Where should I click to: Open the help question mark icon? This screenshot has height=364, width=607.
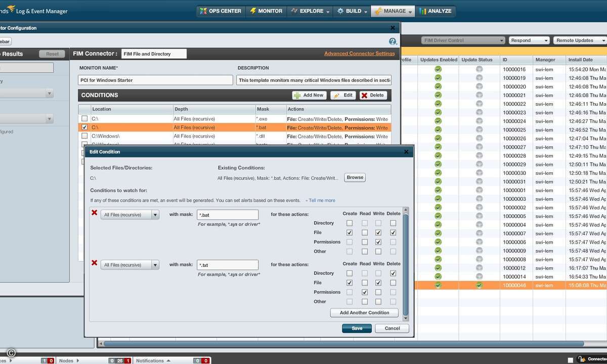click(393, 40)
